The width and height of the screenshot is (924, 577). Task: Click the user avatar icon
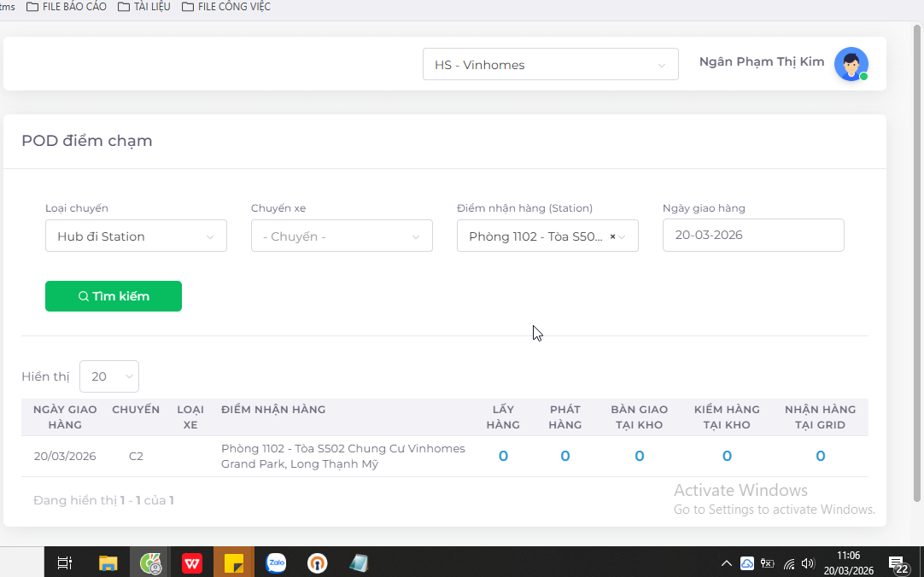(851, 63)
